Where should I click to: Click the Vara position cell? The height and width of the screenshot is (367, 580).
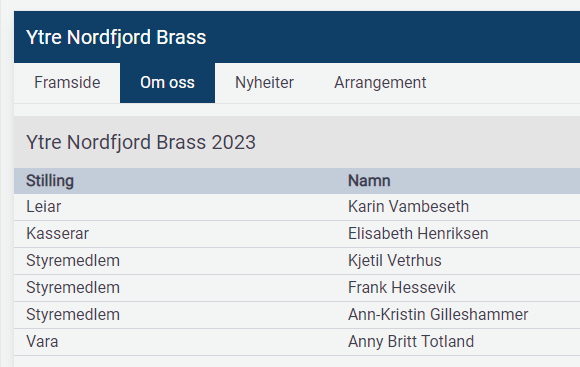pyautogui.click(x=42, y=341)
